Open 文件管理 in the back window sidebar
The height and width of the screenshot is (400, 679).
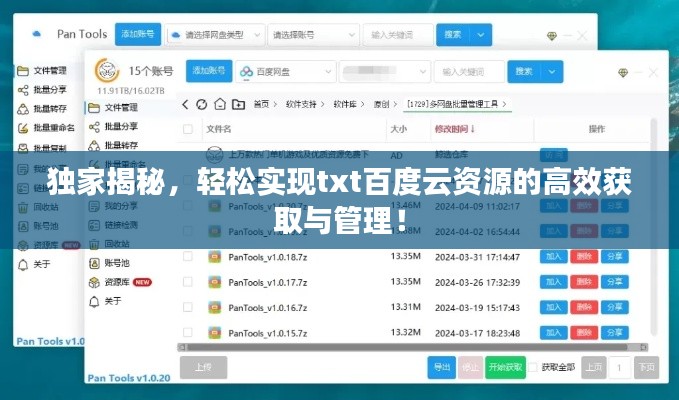point(42,71)
